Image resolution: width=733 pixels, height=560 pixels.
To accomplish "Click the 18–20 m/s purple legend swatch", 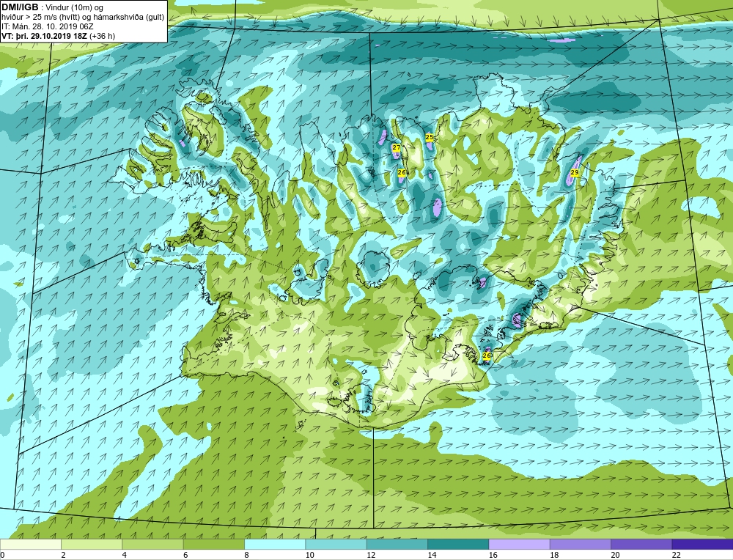I will (x=580, y=544).
